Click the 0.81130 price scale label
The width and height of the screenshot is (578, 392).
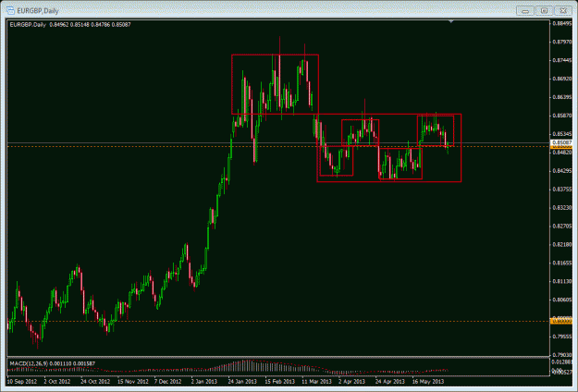coord(561,281)
